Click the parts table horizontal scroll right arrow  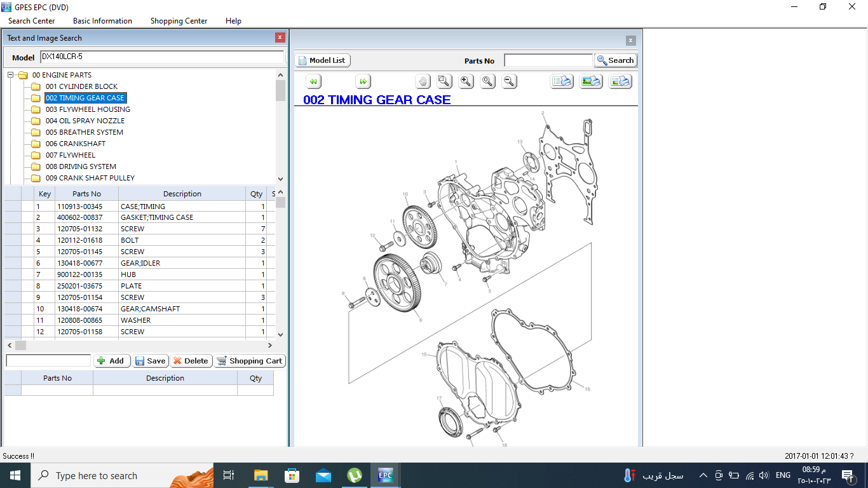(270, 345)
